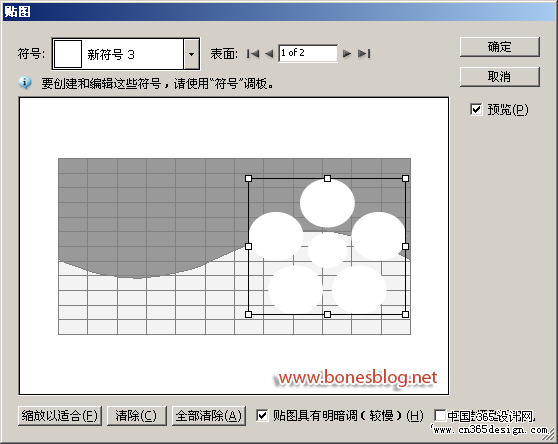Click the 全部清除(A) button

tap(209, 416)
